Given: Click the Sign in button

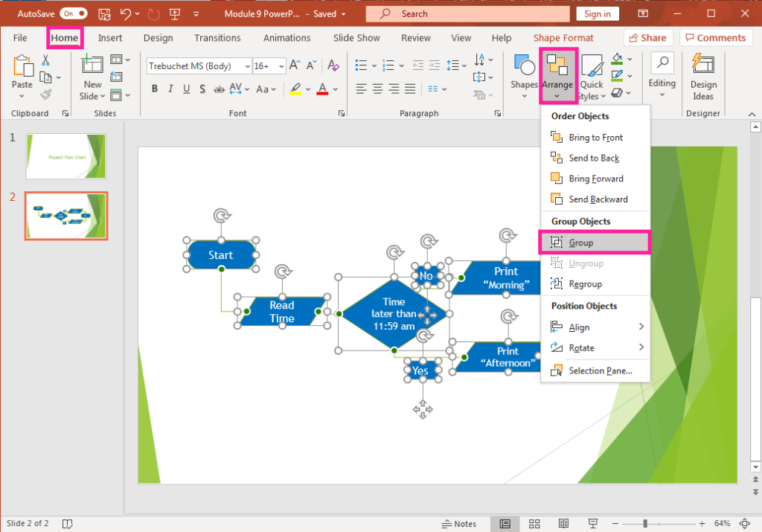Looking at the screenshot, I should coord(597,13).
